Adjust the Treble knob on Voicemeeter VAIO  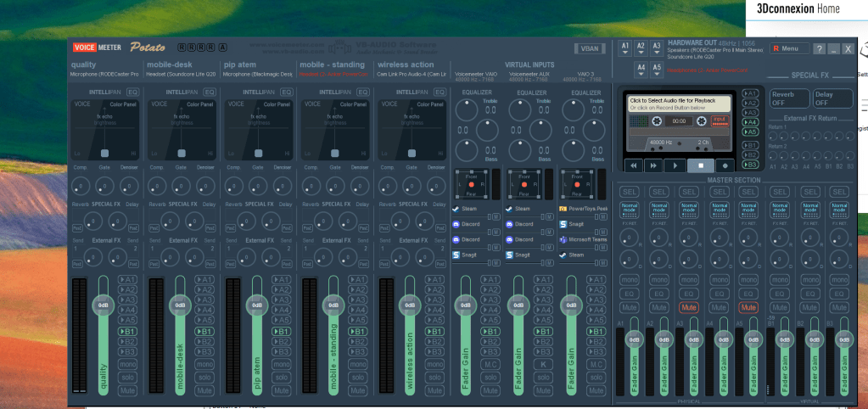coord(467,110)
